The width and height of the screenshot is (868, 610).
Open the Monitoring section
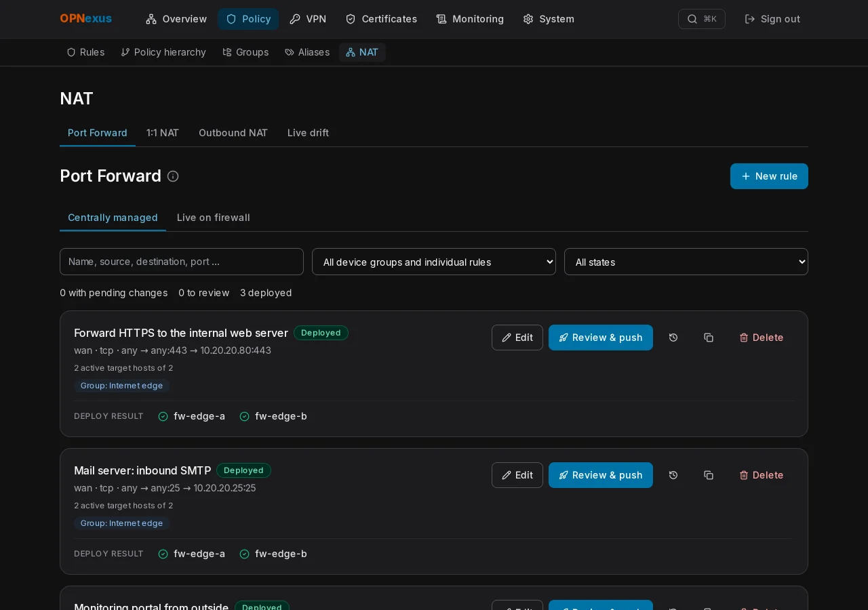point(470,19)
